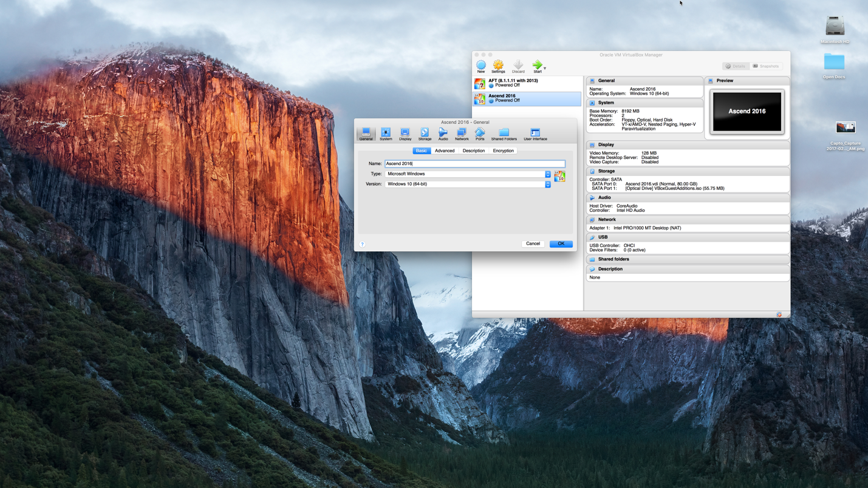Screen dimensions: 868x488
Task: Click the status icon in VirtualBox Manager corner
Action: coord(779,314)
